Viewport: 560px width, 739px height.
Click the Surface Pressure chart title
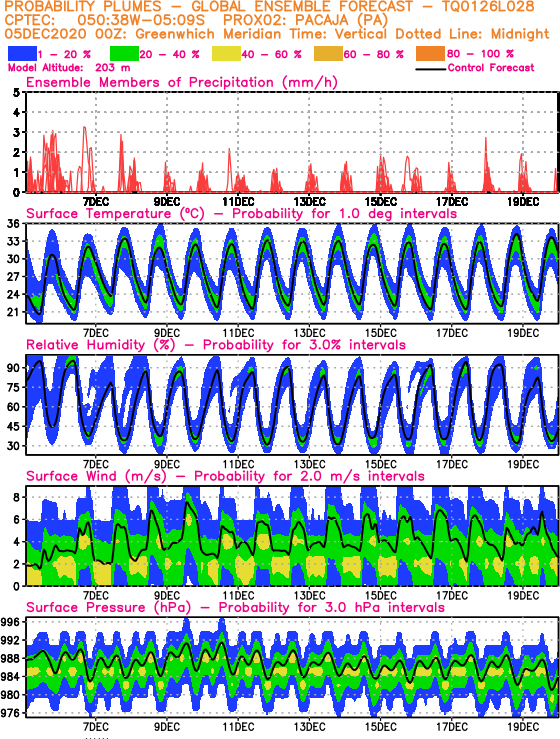(235, 608)
